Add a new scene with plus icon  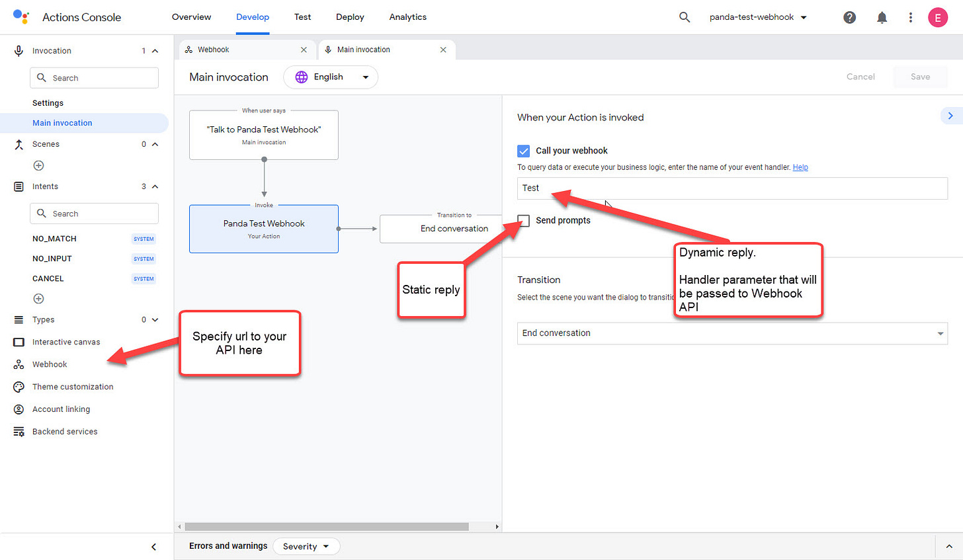pos(39,165)
